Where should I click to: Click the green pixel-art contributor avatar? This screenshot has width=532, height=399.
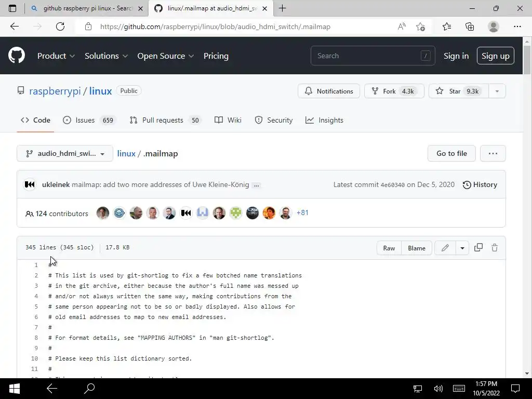(x=236, y=213)
